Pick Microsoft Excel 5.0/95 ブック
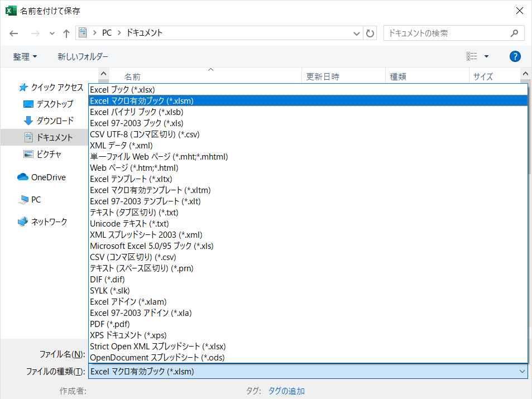Viewport: 532px width, 399px height. click(x=308, y=246)
